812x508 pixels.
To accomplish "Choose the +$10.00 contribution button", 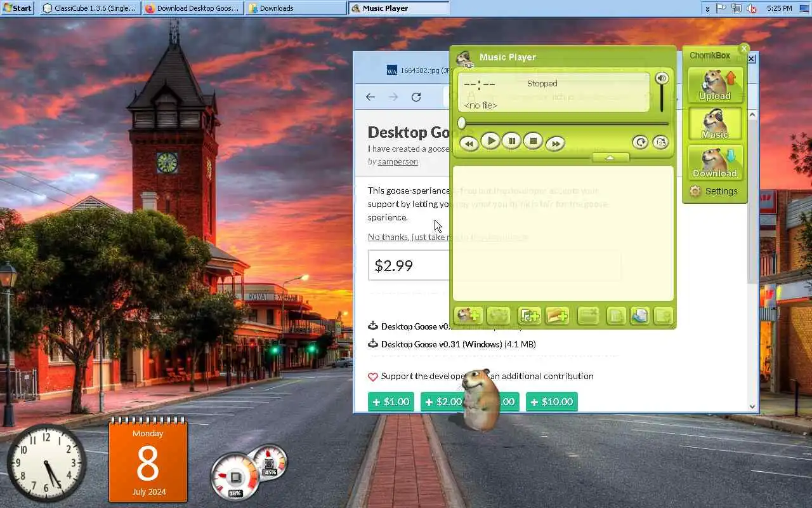I will pos(552,401).
